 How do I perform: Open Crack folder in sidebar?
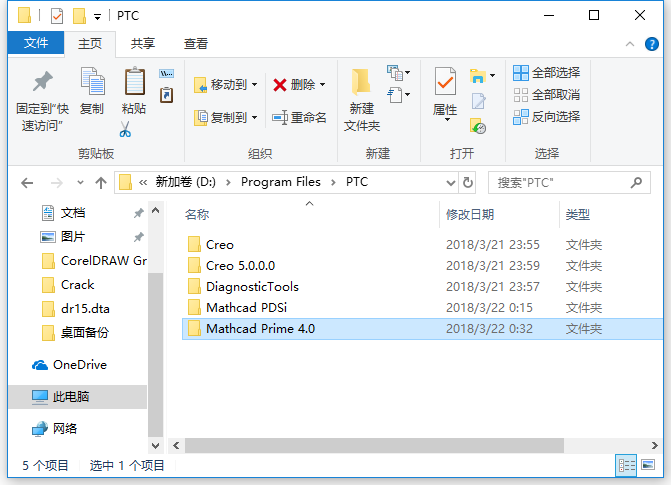[x=68, y=285]
